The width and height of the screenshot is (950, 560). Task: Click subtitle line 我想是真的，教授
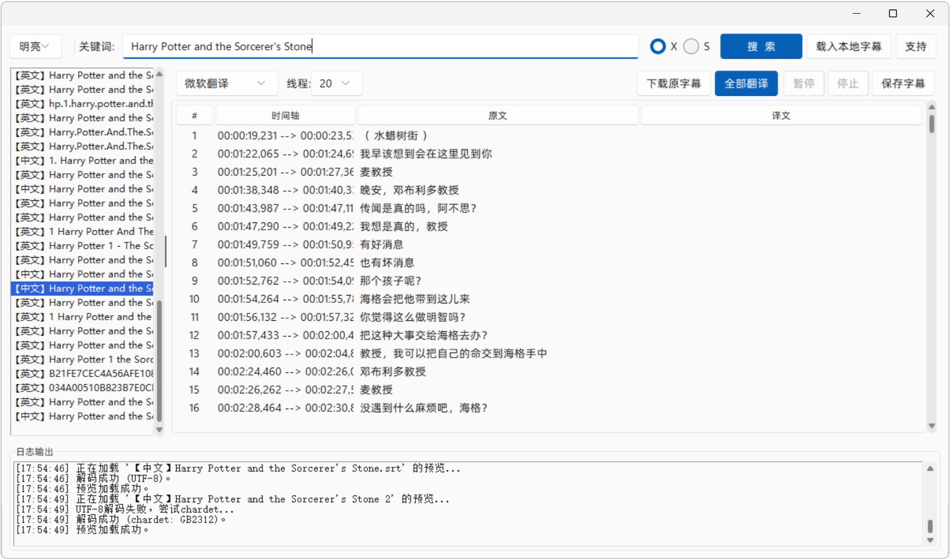tap(404, 226)
